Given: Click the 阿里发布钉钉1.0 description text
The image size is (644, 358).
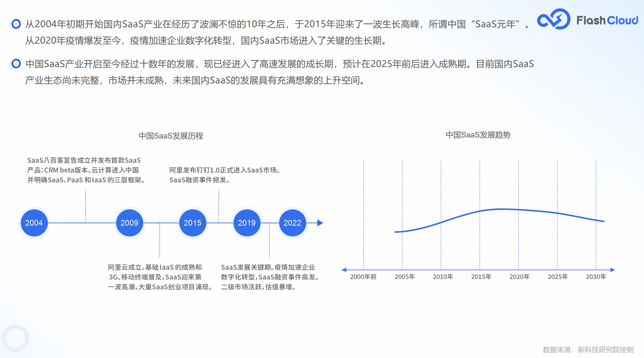Looking at the screenshot, I should (225, 175).
